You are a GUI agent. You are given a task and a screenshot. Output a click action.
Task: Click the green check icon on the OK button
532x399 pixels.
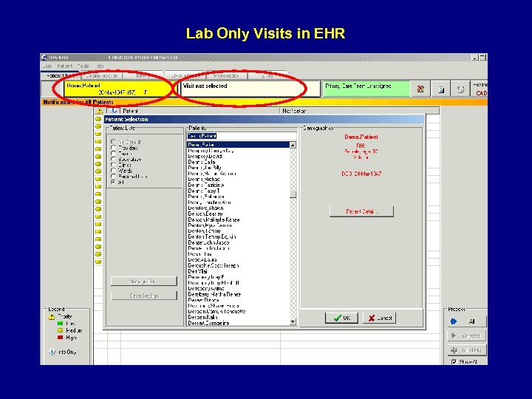tap(337, 318)
